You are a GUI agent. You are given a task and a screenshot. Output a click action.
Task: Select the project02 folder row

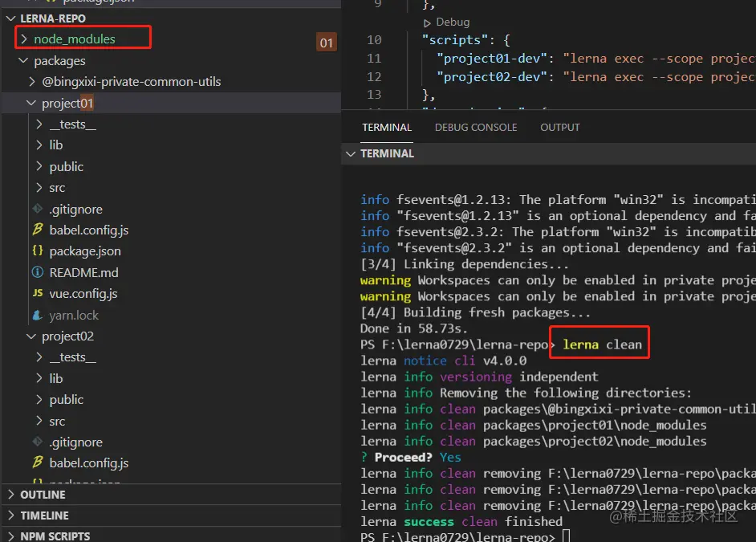(x=171, y=336)
